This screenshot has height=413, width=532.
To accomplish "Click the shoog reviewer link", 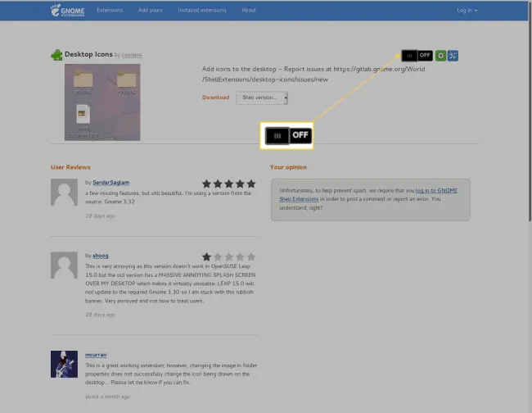I will tap(101, 256).
